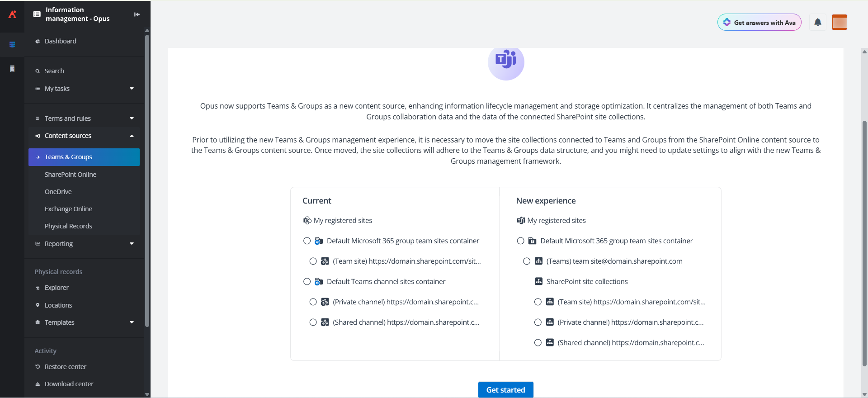Open the AvePoint logo icon top-left

(x=12, y=14)
